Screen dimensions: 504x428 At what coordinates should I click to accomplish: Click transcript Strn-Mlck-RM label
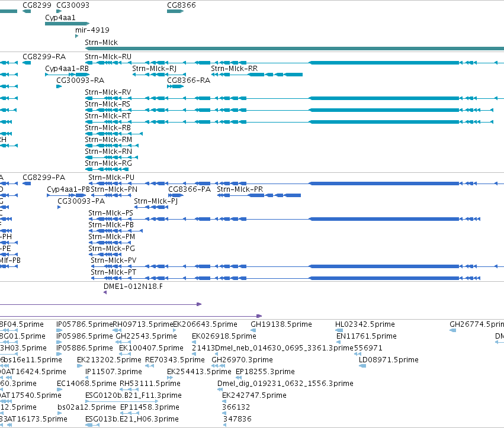[108, 140]
